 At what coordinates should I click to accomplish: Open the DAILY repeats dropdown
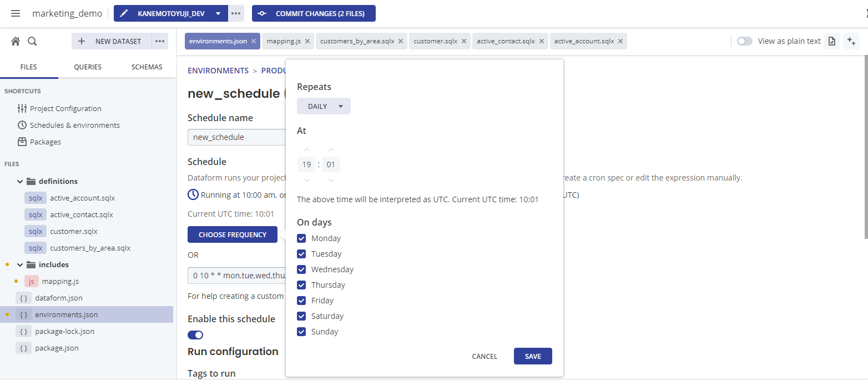tap(324, 106)
